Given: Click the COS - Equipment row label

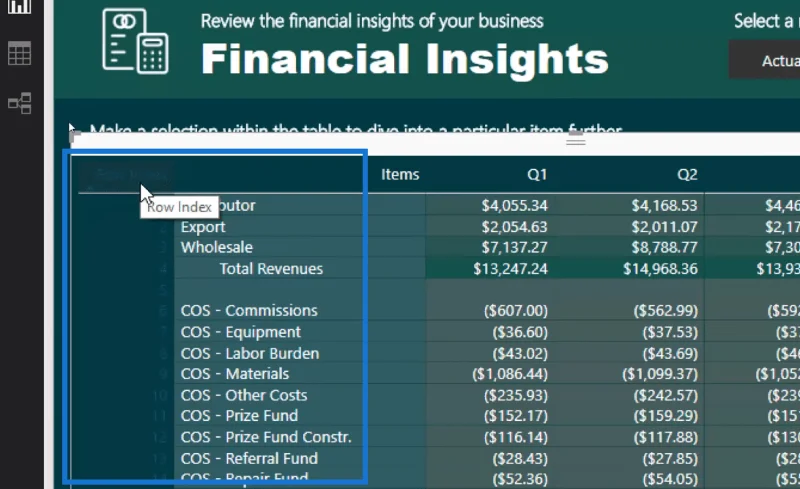Looking at the screenshot, I should click(x=241, y=332).
